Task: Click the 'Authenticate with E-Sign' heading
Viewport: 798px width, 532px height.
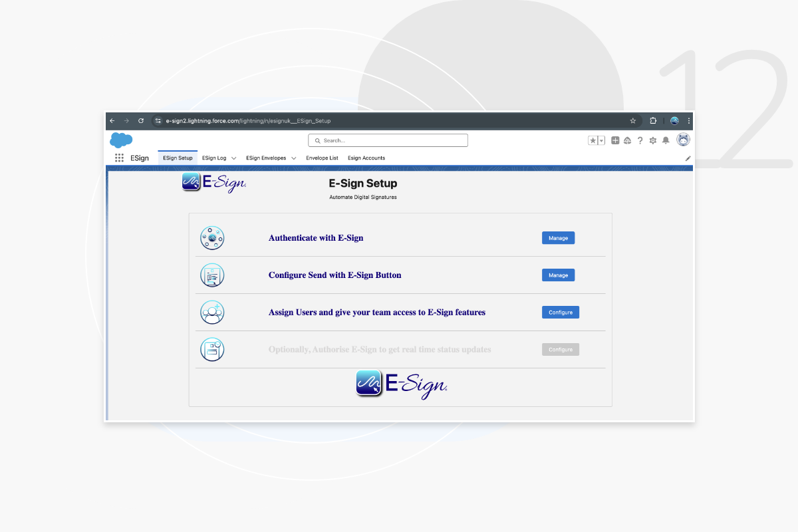Action: tap(316, 238)
